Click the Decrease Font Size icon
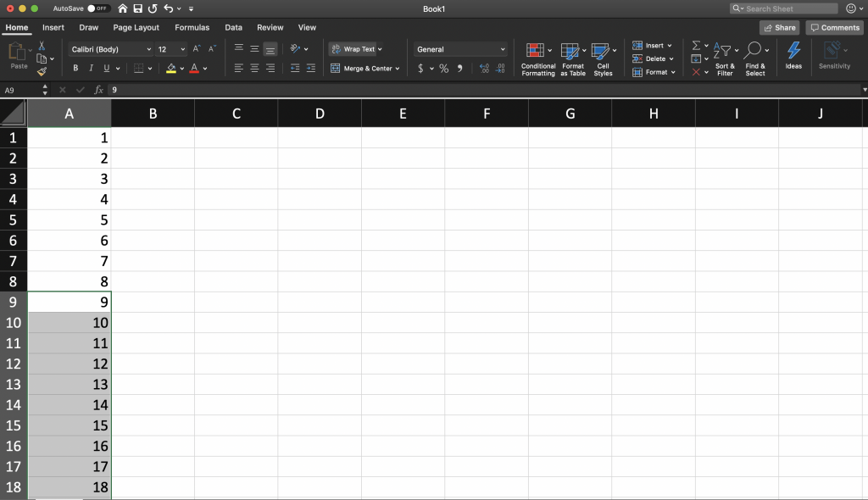 tap(212, 48)
